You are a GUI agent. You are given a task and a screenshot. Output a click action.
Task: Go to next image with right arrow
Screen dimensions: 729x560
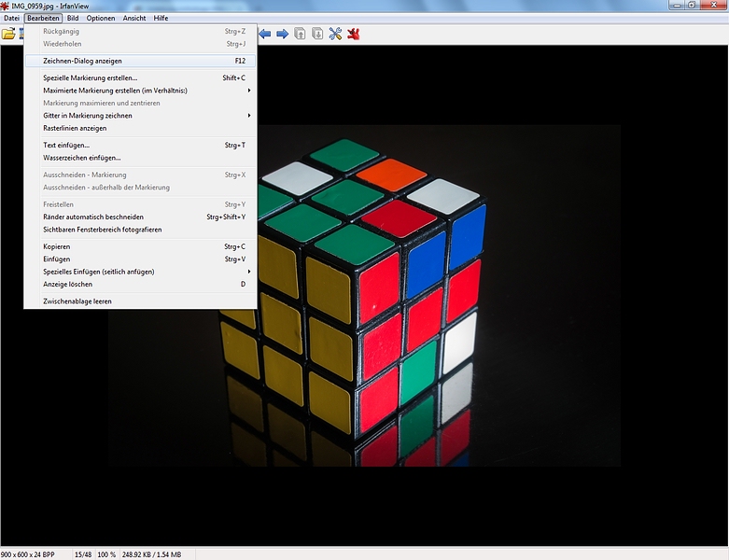point(281,35)
